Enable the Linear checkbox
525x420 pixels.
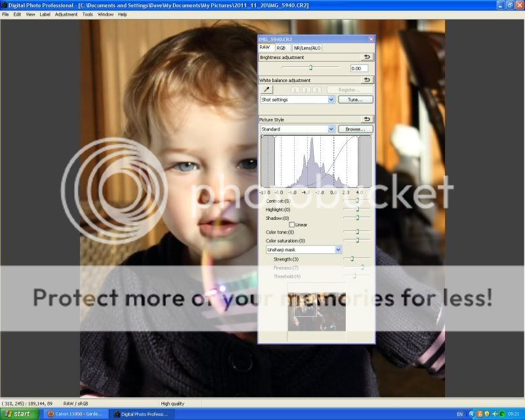coord(292,225)
